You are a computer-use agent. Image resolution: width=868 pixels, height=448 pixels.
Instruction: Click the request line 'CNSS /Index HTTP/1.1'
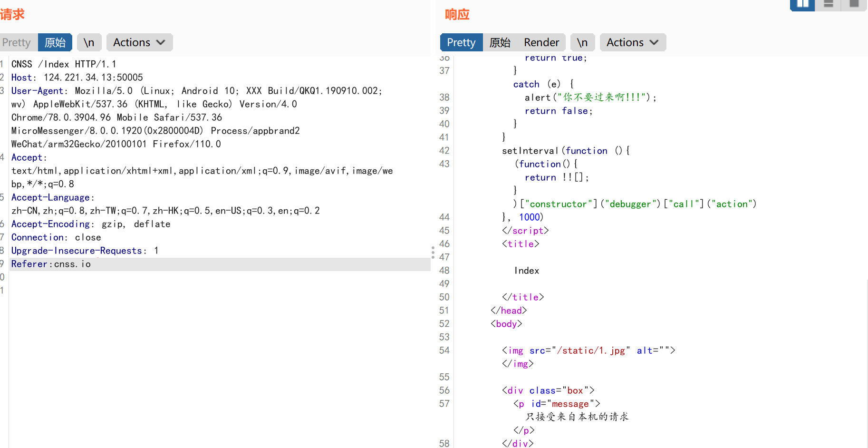click(x=64, y=64)
